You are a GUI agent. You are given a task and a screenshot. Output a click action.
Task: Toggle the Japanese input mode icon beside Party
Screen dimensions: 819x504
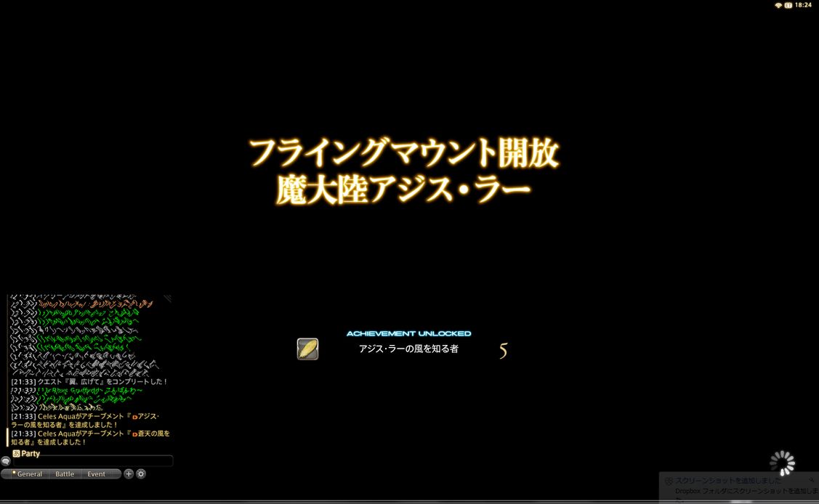coord(16,453)
